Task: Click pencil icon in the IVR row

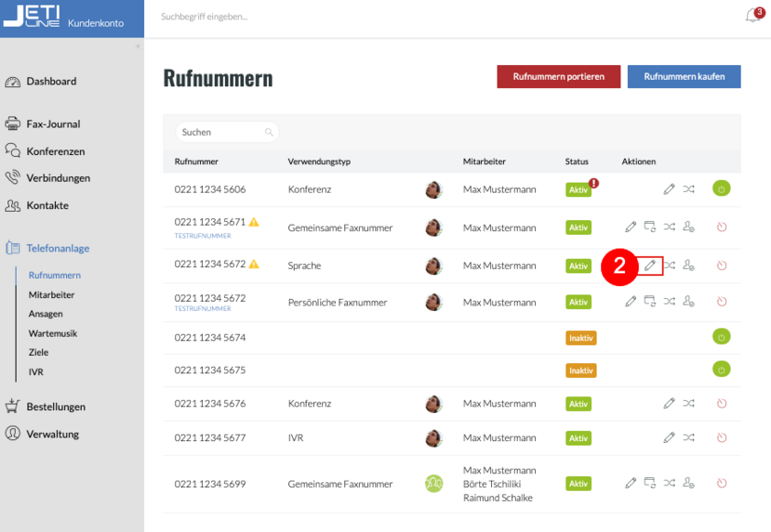Action: click(669, 438)
